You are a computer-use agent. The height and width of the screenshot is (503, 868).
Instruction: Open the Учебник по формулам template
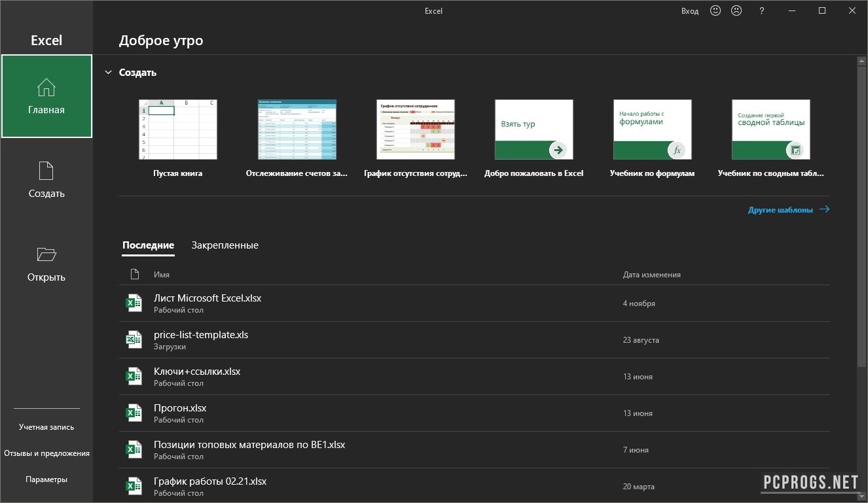(652, 139)
